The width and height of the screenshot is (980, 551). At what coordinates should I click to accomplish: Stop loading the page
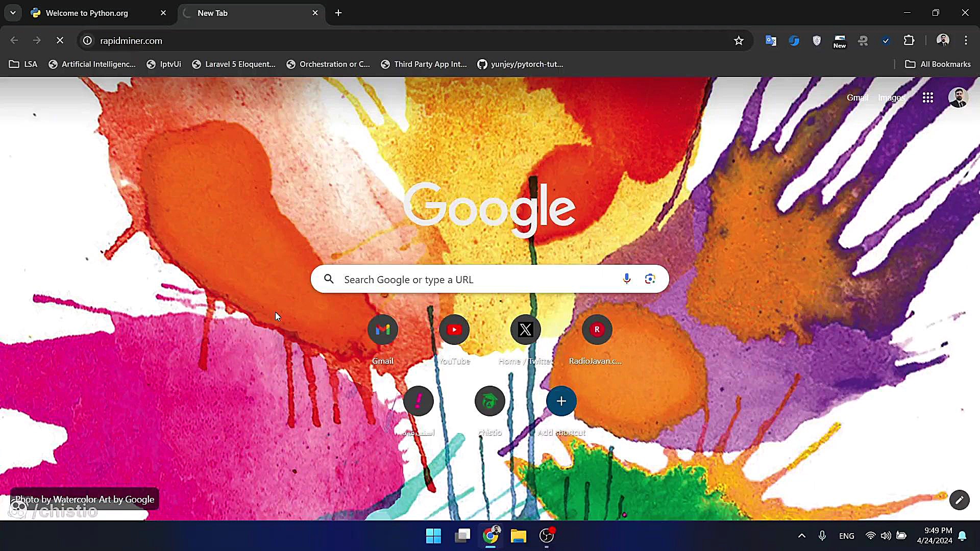pyautogui.click(x=60, y=41)
